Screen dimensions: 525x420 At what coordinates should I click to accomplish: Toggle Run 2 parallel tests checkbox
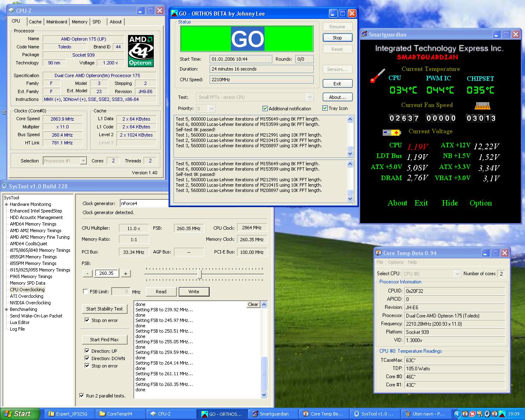tap(82, 396)
